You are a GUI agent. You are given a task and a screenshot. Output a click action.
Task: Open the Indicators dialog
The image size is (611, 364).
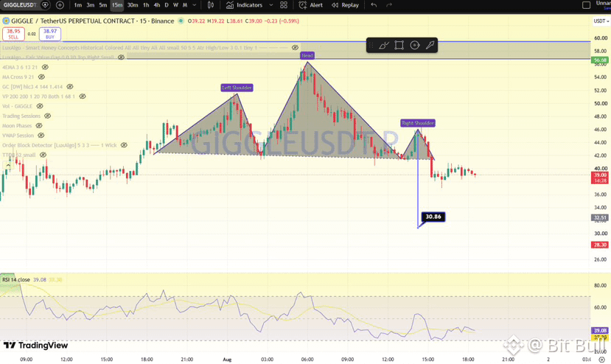coord(244,5)
